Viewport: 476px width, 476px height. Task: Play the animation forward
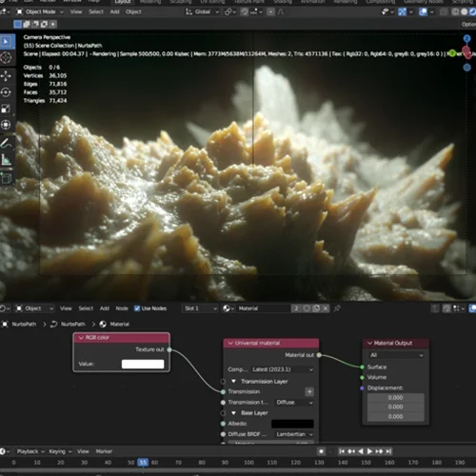tap(369, 451)
